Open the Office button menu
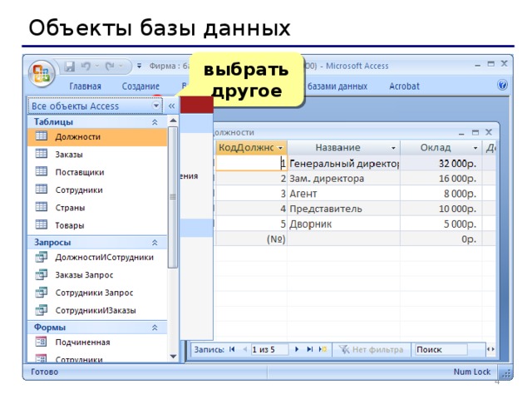Image resolution: width=532 pixels, height=399 pixels. 42,73
